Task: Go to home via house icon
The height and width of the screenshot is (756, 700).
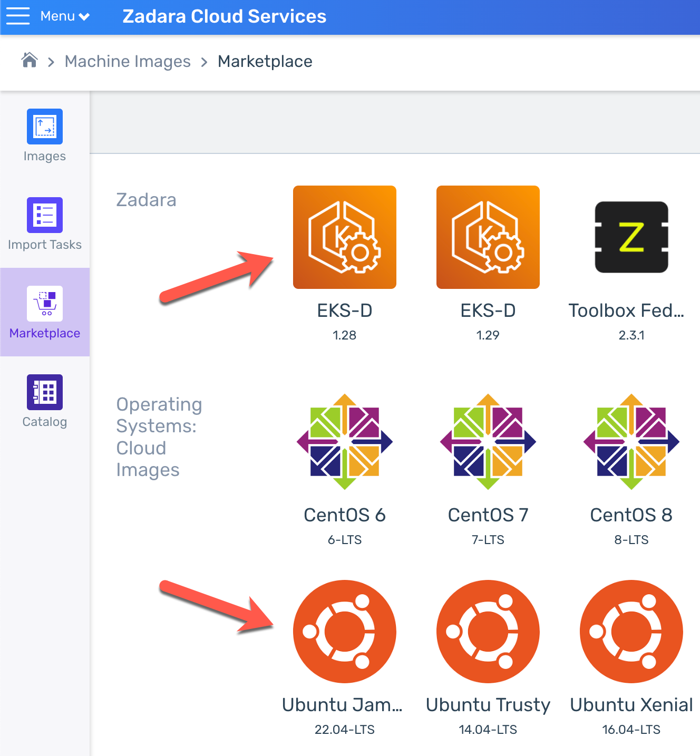Action: pyautogui.click(x=30, y=61)
